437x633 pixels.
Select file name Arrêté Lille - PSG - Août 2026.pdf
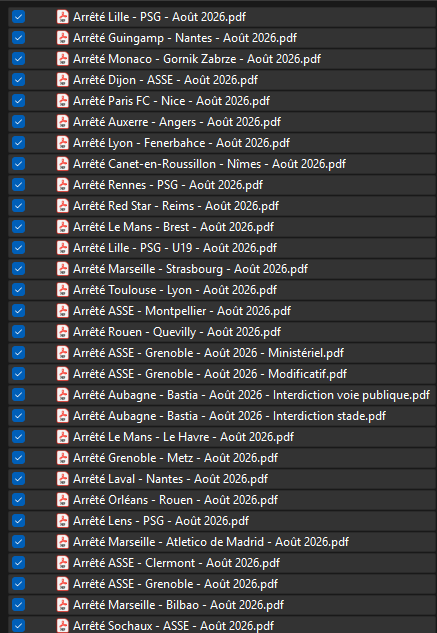pyautogui.click(x=160, y=17)
